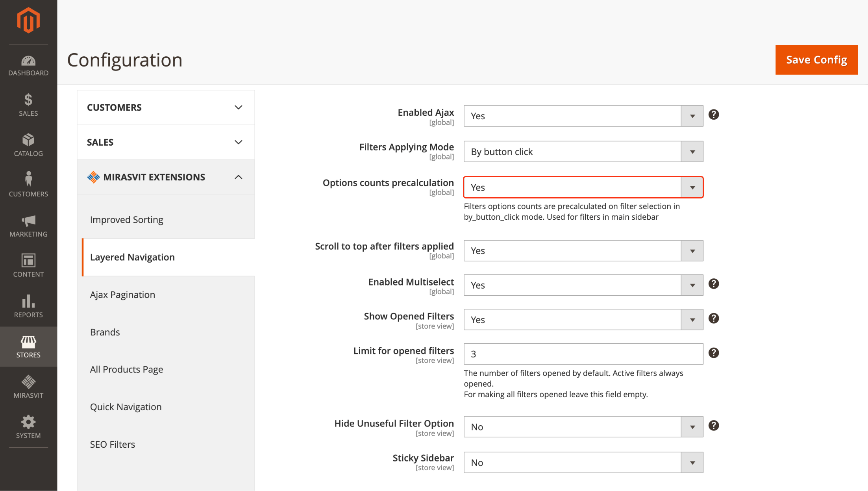
Task: Open Scroll to top after filters dropdown
Action: [583, 251]
